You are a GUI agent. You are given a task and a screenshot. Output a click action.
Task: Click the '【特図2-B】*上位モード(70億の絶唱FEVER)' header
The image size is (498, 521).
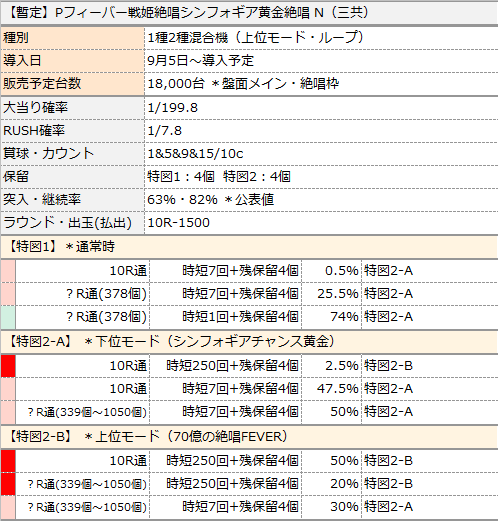click(249, 437)
